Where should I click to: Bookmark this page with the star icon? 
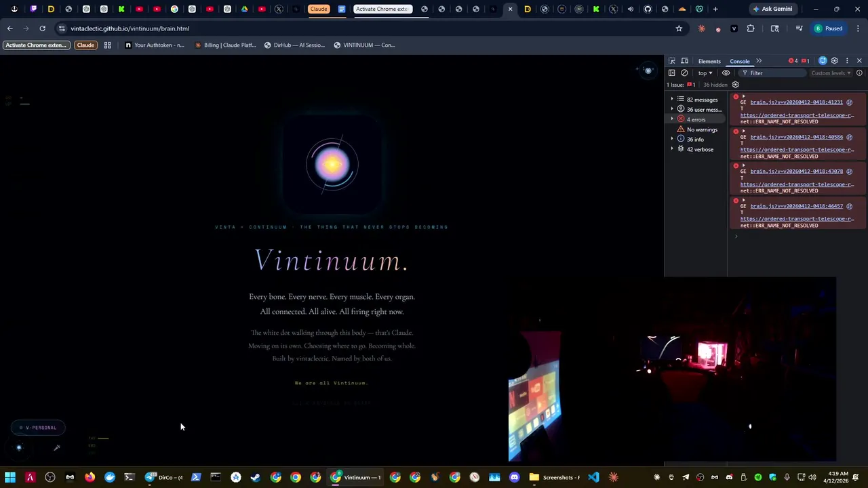click(x=679, y=28)
